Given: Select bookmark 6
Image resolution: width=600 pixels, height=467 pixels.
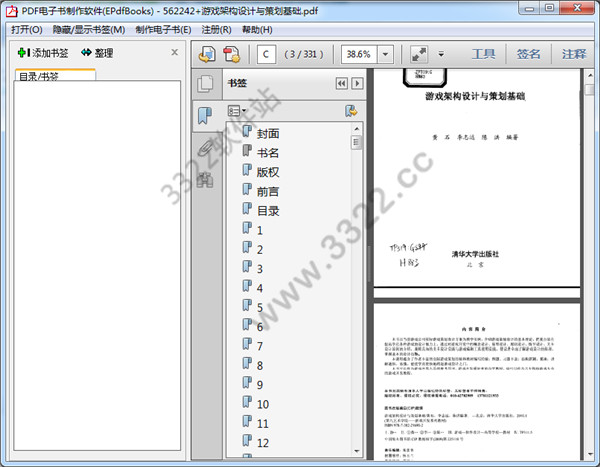Looking at the screenshot, I should tap(260, 327).
